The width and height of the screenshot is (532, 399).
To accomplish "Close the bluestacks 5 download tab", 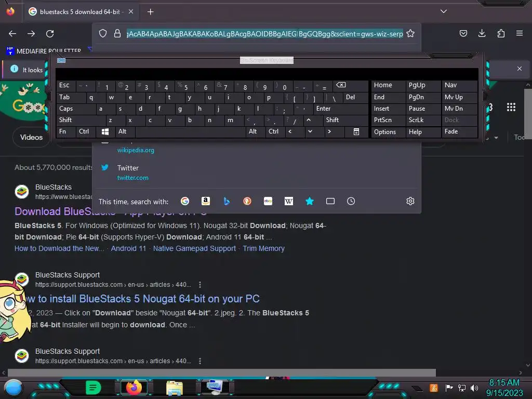I will pyautogui.click(x=131, y=11).
